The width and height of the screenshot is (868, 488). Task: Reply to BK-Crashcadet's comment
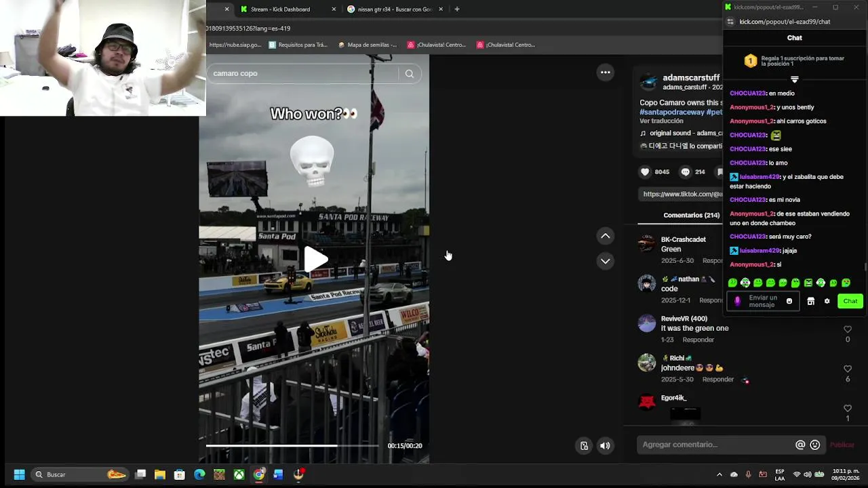click(712, 261)
